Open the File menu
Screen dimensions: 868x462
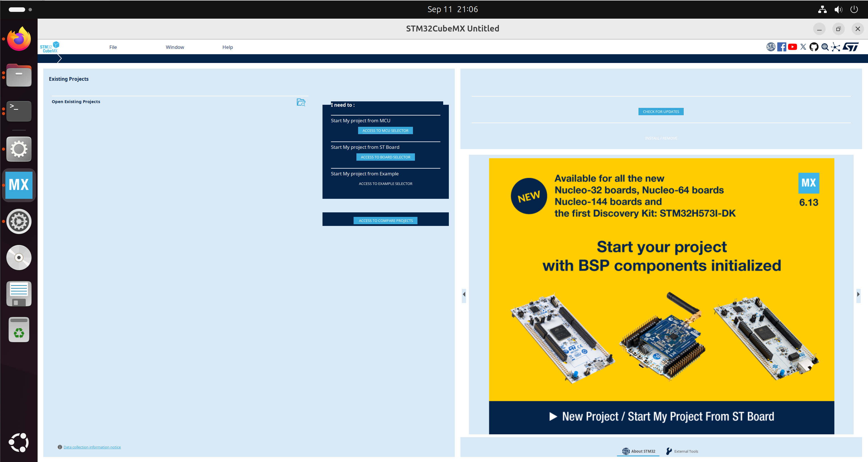113,47
